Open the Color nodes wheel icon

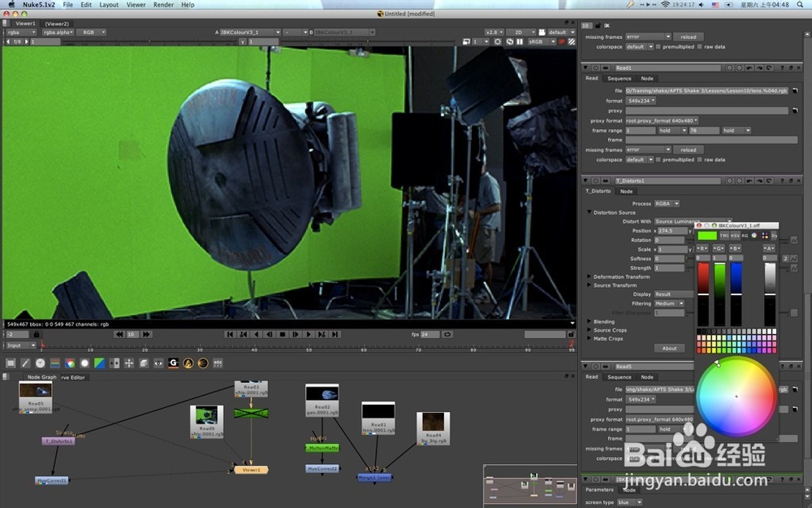(70, 363)
